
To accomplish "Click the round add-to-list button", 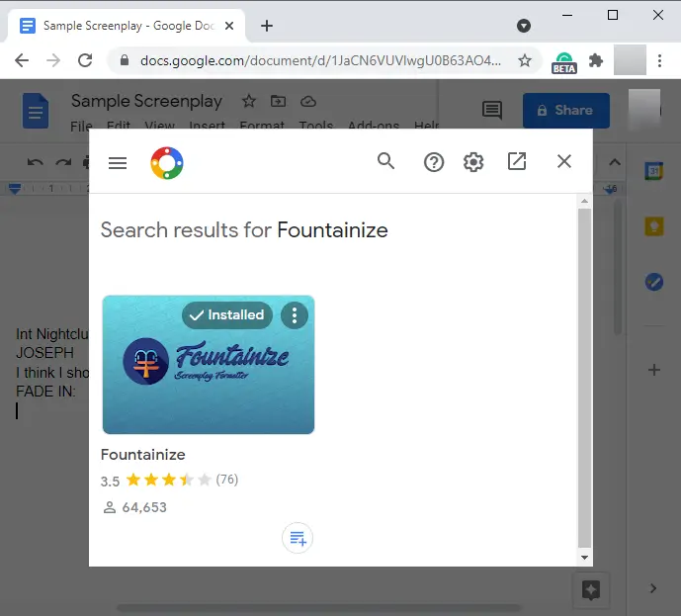I will tap(298, 538).
